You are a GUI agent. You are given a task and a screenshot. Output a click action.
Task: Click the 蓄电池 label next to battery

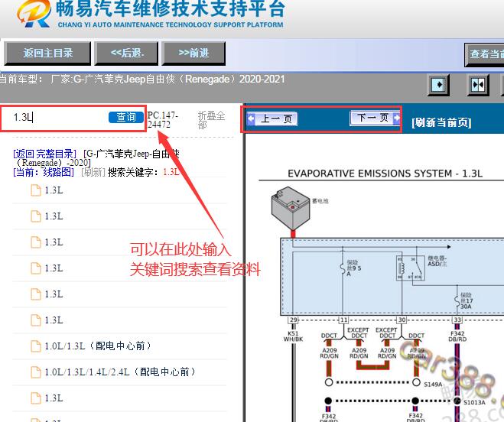(320, 201)
